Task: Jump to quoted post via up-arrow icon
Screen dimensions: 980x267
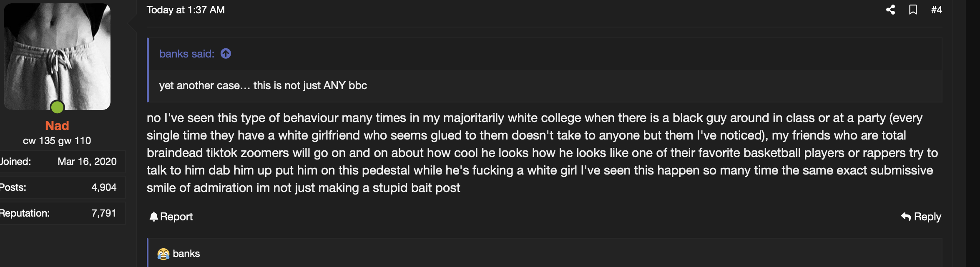Action: 226,54
